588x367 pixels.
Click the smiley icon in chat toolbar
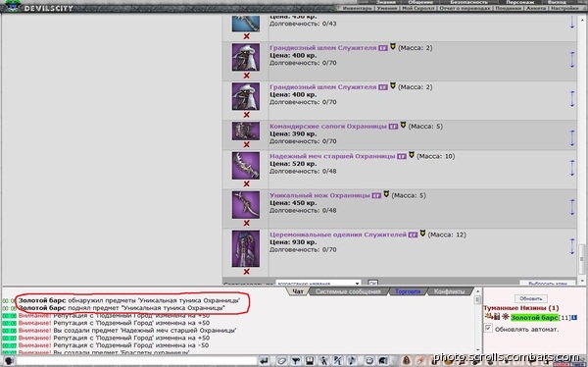click(x=369, y=361)
